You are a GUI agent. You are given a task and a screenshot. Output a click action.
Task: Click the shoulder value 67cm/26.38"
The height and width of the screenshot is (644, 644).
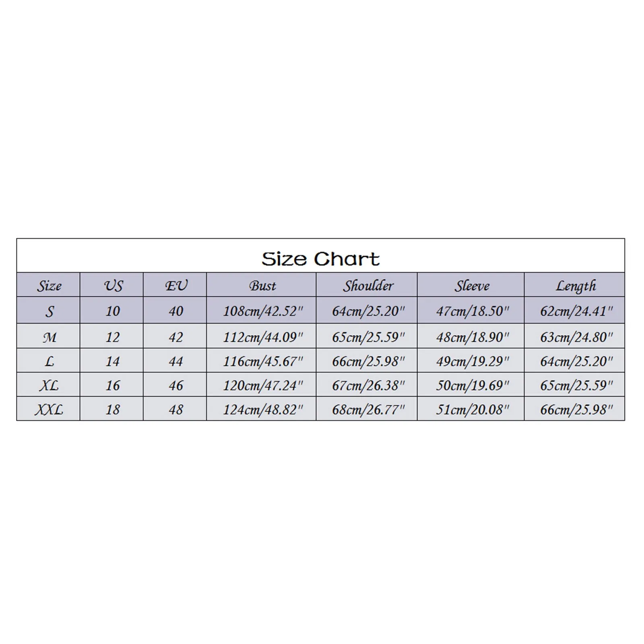[368, 386]
